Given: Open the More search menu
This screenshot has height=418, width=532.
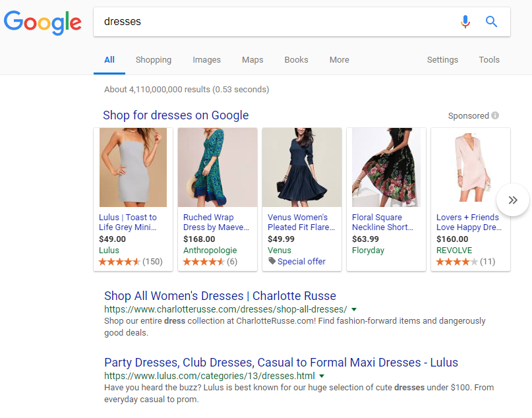Looking at the screenshot, I should click(340, 60).
